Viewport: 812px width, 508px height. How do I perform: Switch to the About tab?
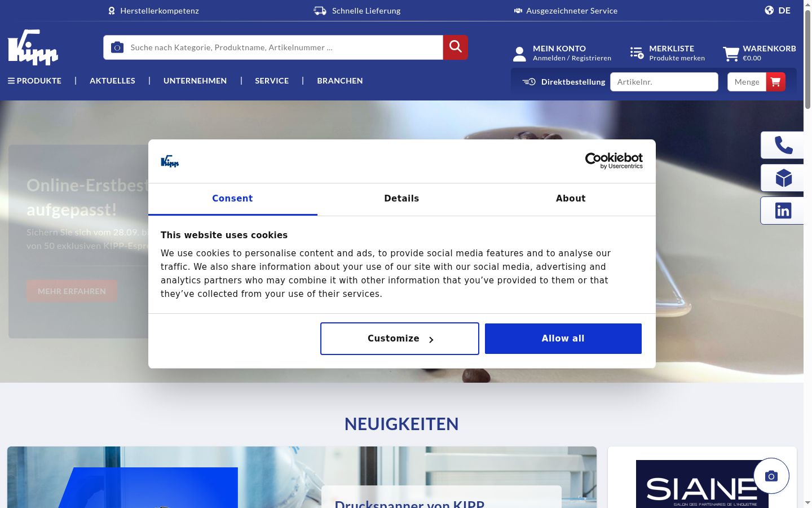571,199
